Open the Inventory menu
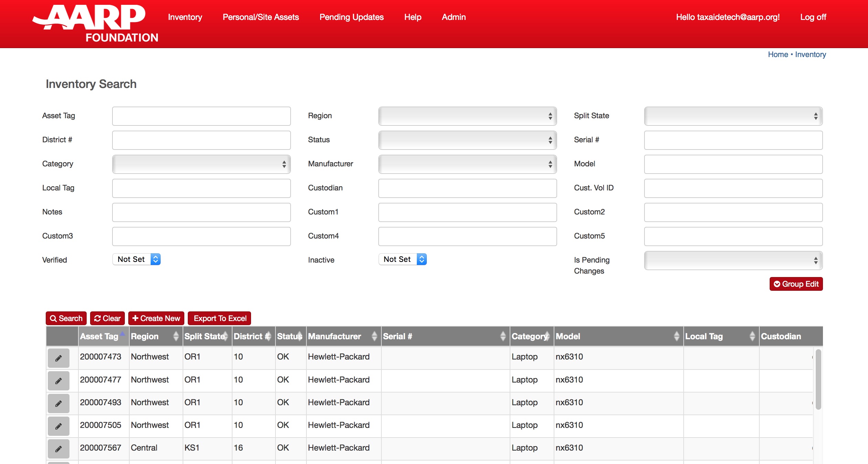 pyautogui.click(x=185, y=17)
